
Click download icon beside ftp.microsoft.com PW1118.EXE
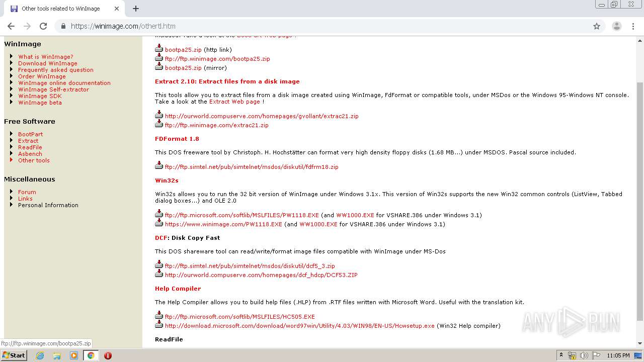pyautogui.click(x=159, y=214)
